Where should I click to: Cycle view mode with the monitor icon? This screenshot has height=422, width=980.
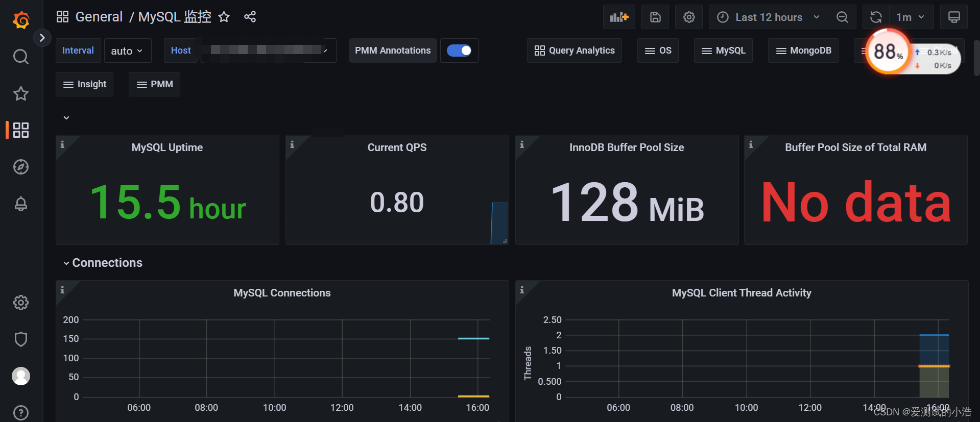pyautogui.click(x=954, y=17)
